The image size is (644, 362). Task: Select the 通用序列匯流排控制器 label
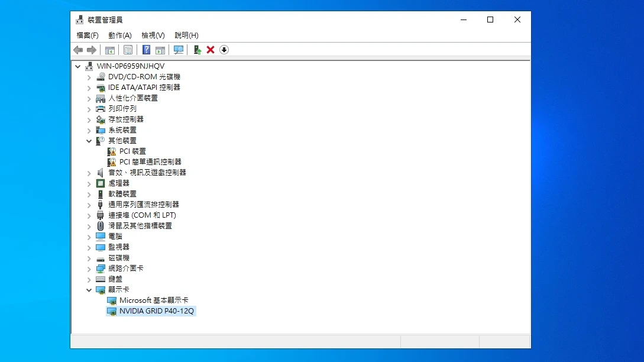tap(144, 205)
